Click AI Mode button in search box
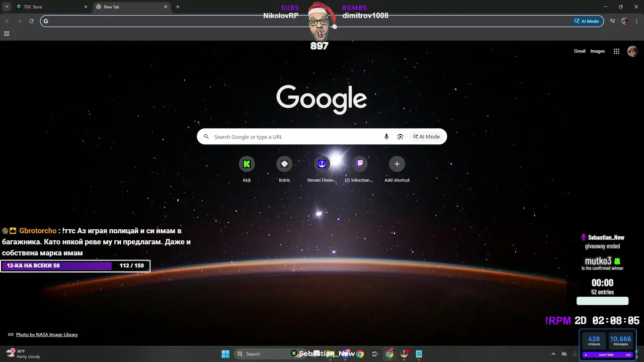Image resolution: width=644 pixels, height=362 pixels. pyautogui.click(x=427, y=137)
